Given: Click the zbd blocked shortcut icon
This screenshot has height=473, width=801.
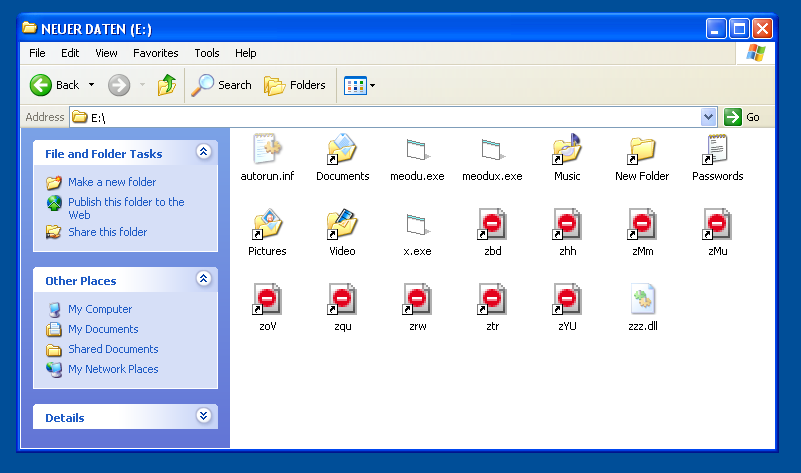Looking at the screenshot, I should [492, 225].
